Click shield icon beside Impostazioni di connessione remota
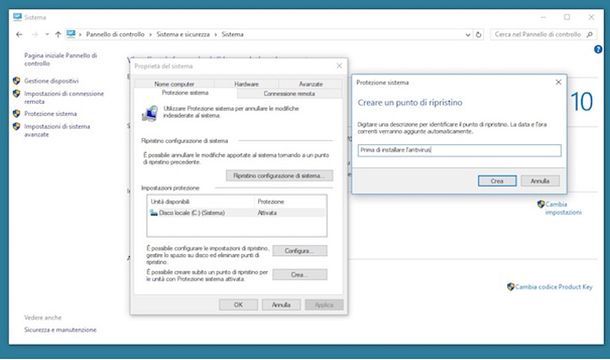 coord(16,93)
